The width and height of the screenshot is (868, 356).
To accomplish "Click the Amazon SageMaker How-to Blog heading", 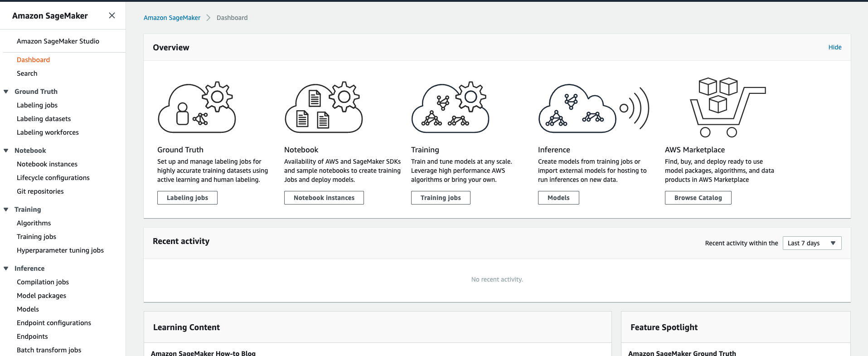I will tap(203, 353).
